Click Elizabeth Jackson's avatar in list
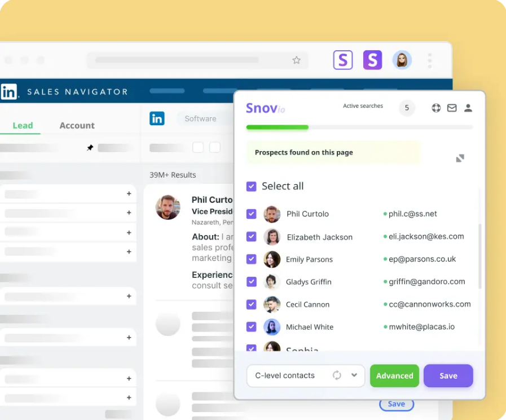This screenshot has height=420, width=506. point(272,237)
